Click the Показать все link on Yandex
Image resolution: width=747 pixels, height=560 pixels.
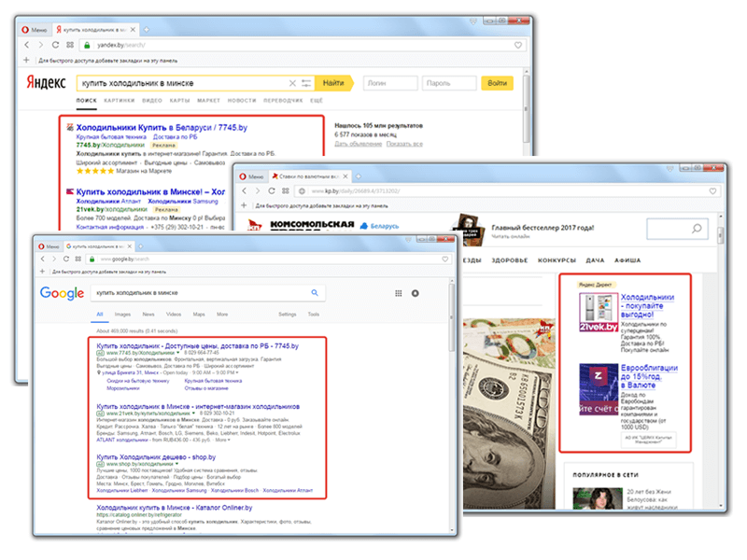(x=404, y=144)
